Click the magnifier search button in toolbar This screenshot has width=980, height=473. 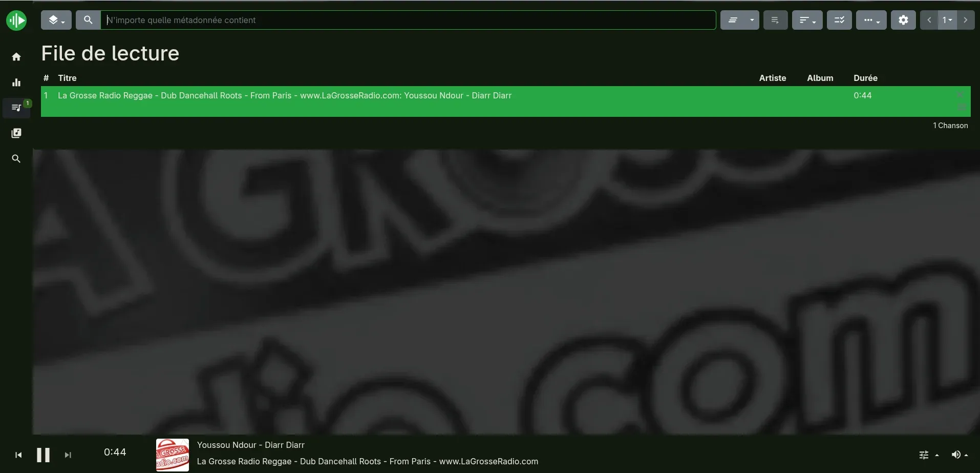pos(88,20)
